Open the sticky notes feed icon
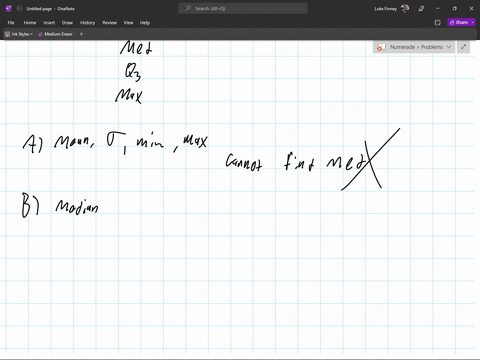The image size is (480, 360). [x=438, y=22]
